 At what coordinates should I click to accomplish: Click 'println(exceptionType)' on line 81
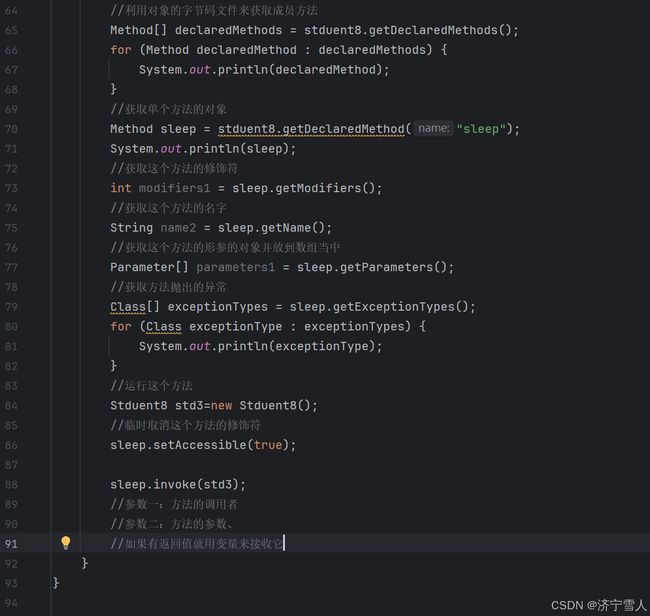click(296, 346)
